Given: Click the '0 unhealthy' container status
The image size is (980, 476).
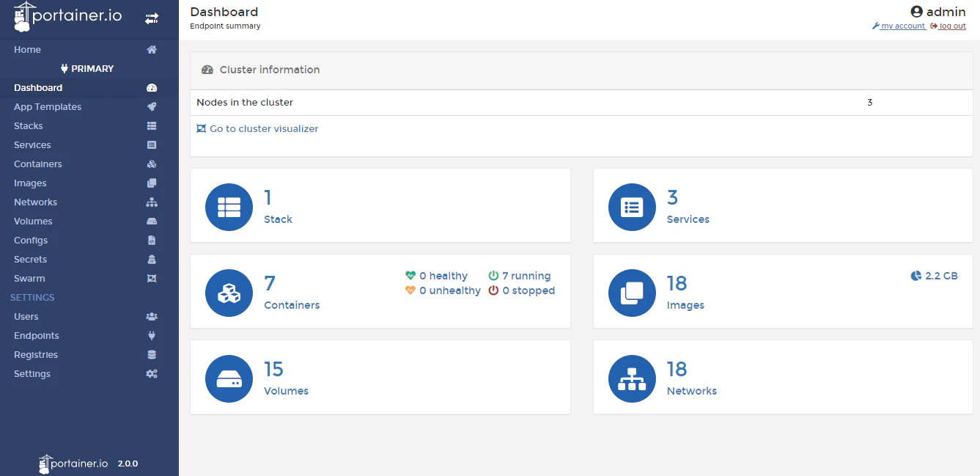Looking at the screenshot, I should point(443,290).
